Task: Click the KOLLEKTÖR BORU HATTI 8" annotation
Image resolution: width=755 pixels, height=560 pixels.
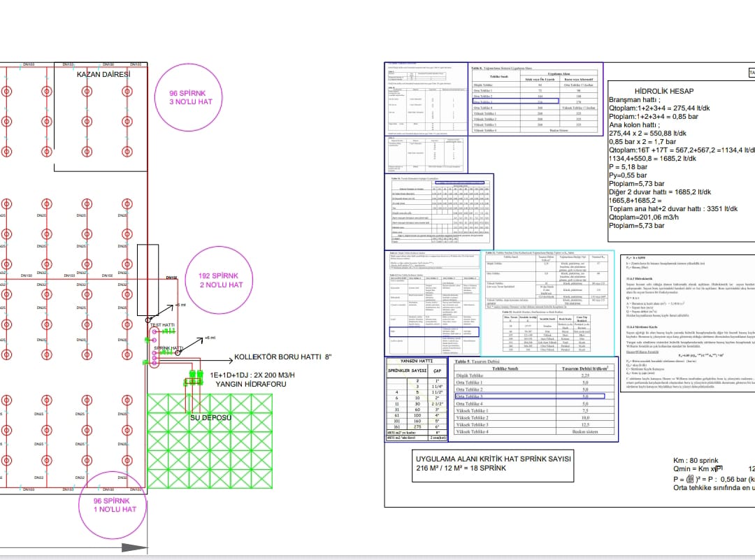Action: (282, 357)
